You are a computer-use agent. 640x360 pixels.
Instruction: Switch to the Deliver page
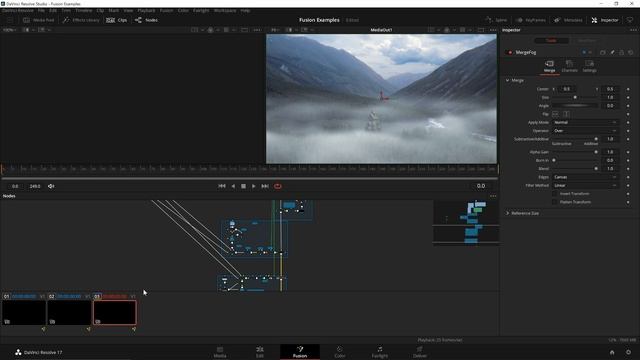pyautogui.click(x=420, y=352)
